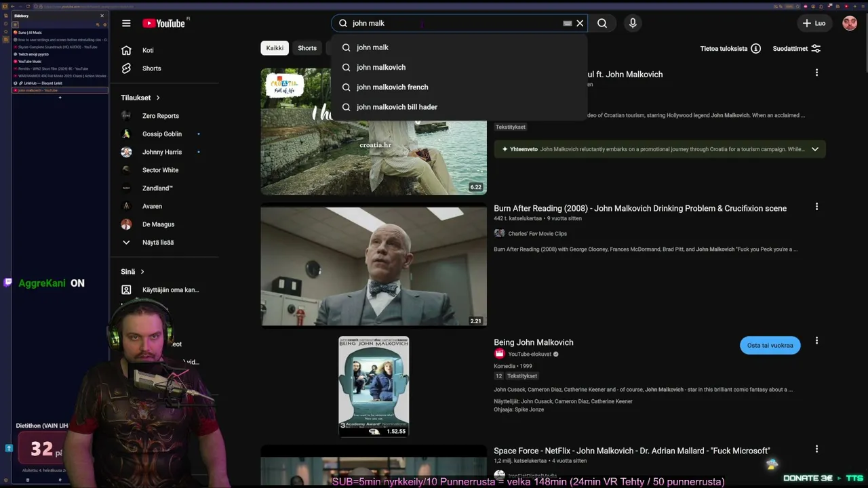Open Tietoa tuloksista info

pyautogui.click(x=730, y=49)
